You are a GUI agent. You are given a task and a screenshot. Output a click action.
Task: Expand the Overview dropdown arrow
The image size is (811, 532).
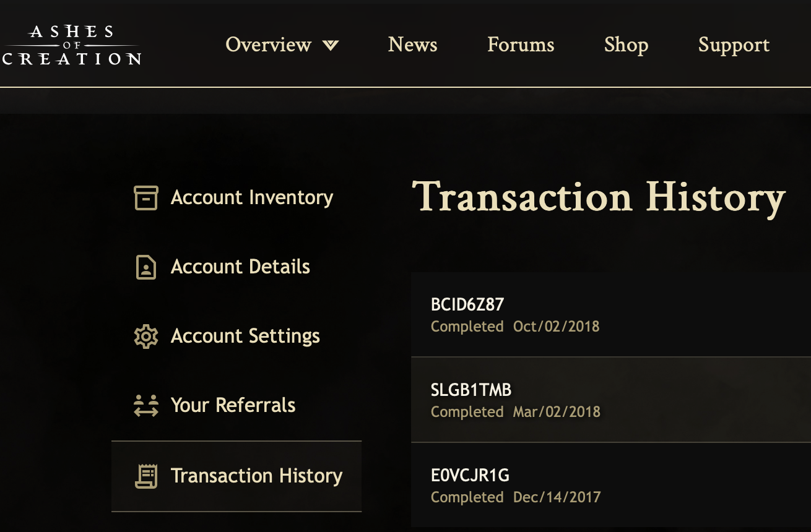(331, 45)
